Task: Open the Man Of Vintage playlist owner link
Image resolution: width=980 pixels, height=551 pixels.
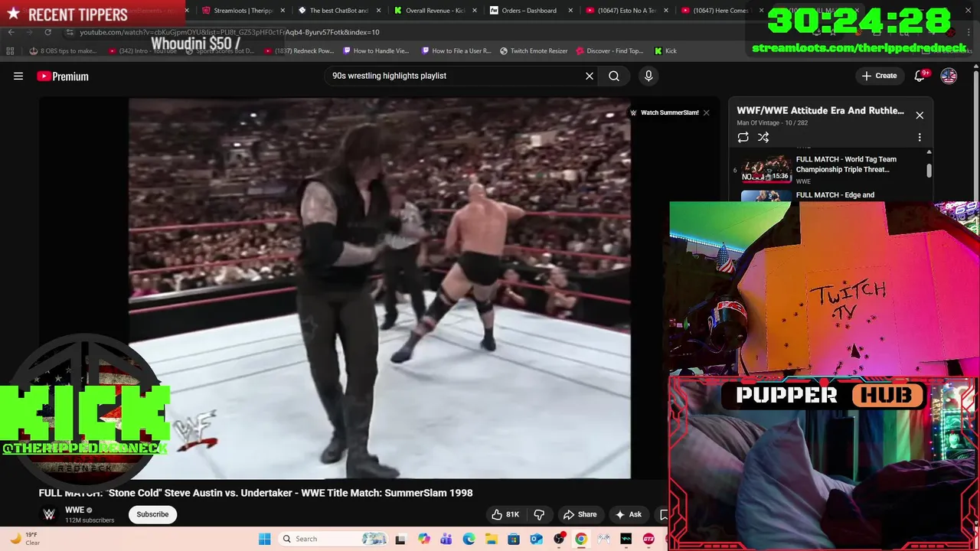Action: pyautogui.click(x=759, y=122)
